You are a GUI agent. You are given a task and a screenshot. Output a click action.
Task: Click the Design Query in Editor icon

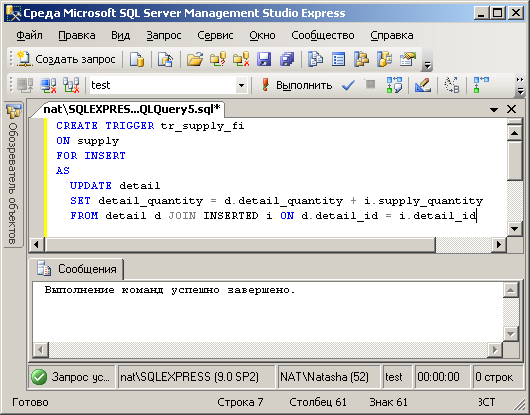(x=423, y=85)
